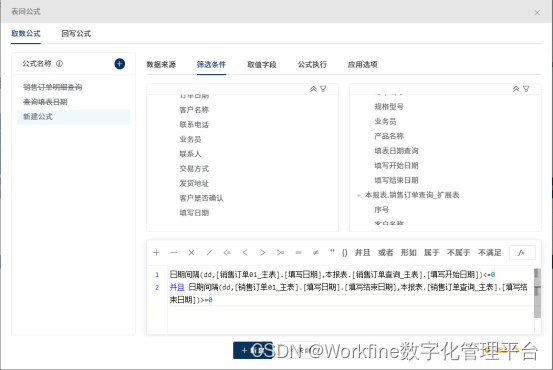553x370 pixels.
Task: Open the fx function button
Action: click(522, 253)
